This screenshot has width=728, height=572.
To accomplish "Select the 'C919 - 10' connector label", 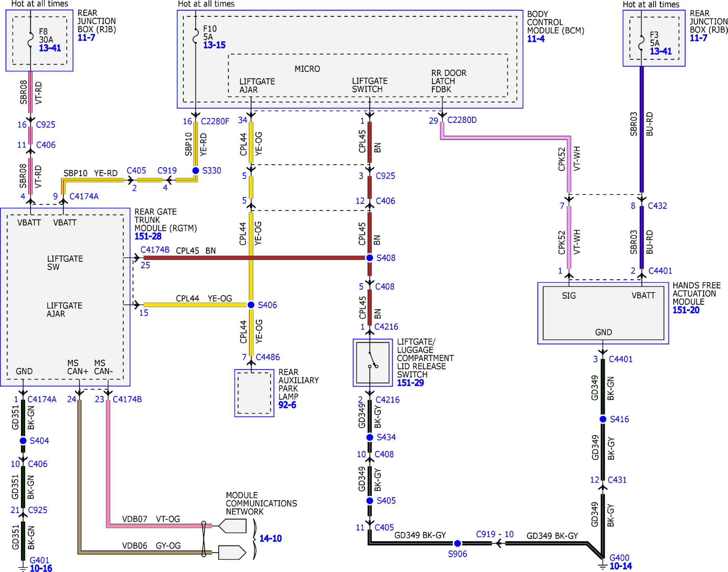I will coord(495,534).
